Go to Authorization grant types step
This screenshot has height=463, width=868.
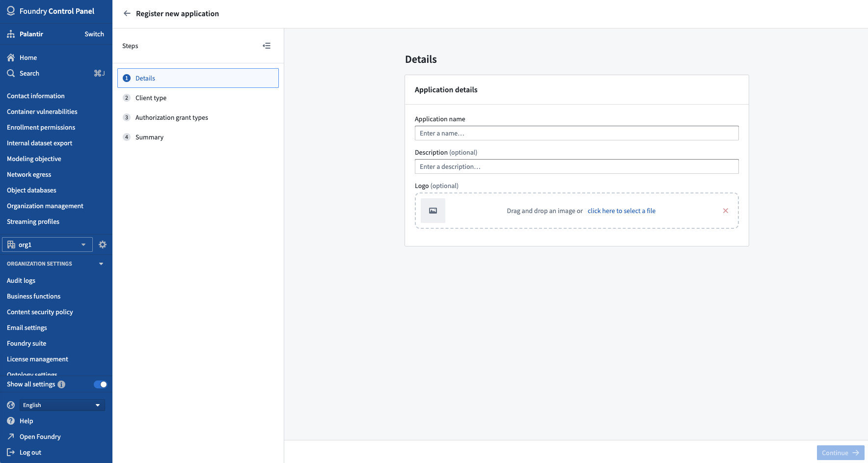pos(198,117)
